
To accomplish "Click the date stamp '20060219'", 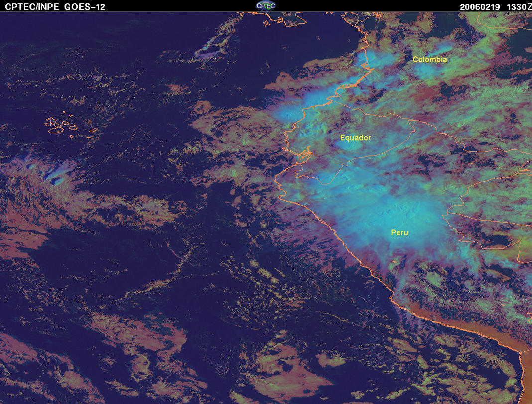I will [x=480, y=7].
